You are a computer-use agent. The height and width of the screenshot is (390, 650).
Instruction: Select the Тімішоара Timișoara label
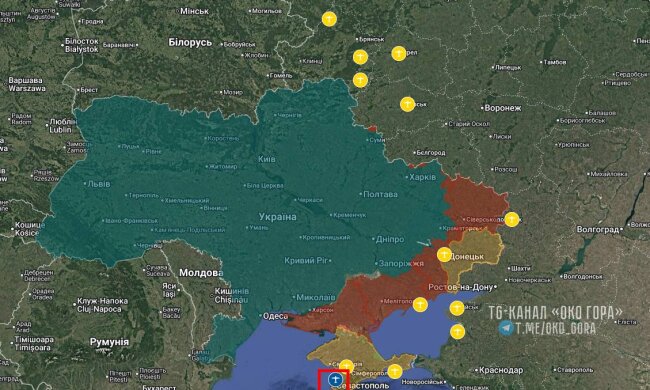(x=34, y=344)
